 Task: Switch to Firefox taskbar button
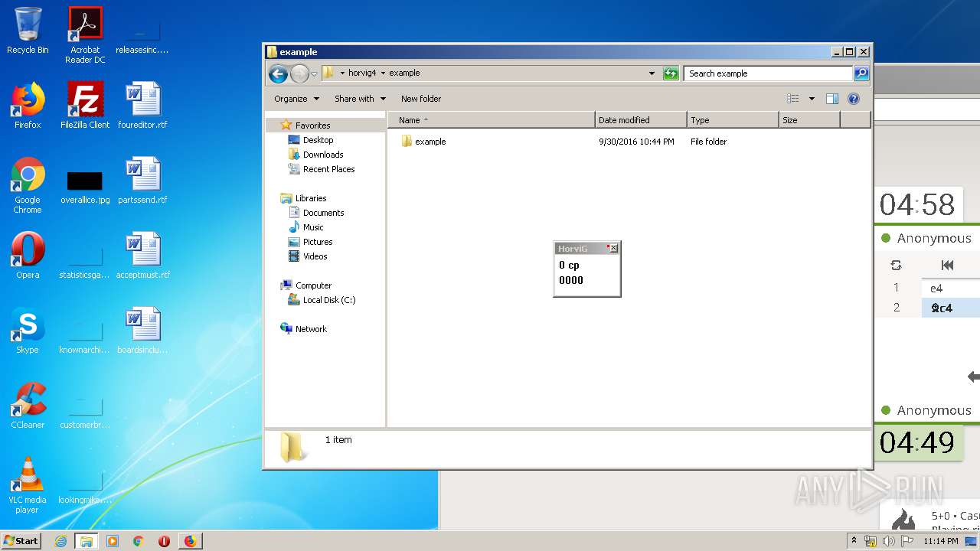(x=190, y=541)
